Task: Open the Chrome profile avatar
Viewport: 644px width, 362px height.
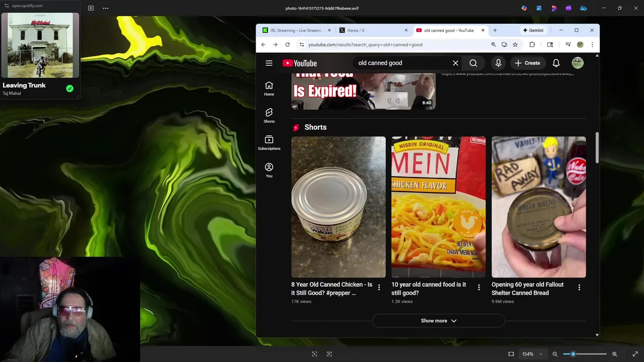Action: click(x=580, y=45)
